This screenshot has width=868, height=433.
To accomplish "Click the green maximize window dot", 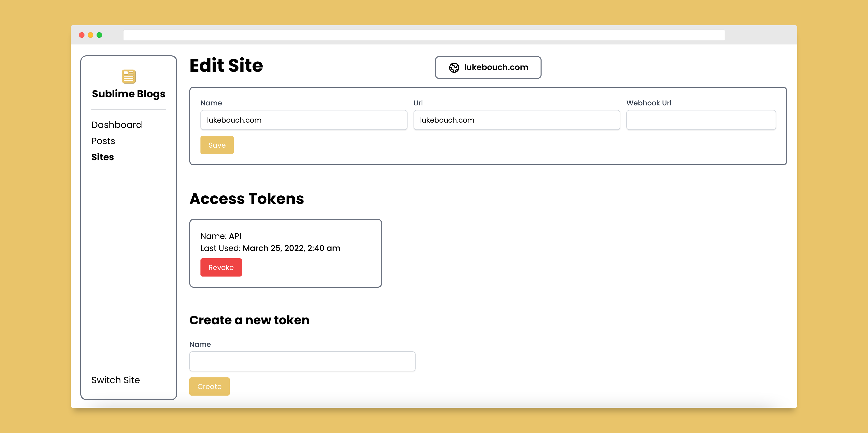I will [99, 35].
